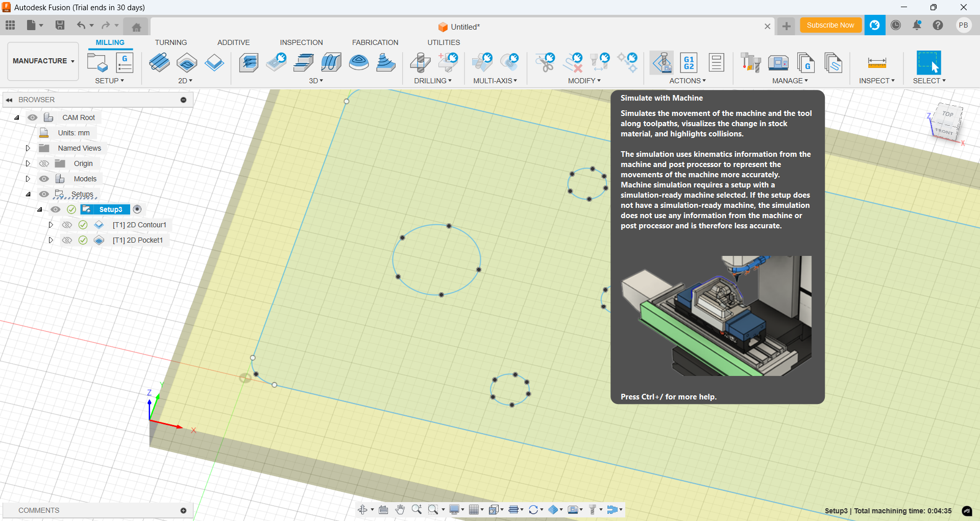This screenshot has width=980, height=521.
Task: Click the Hole Recognition icon
Action: point(448,63)
